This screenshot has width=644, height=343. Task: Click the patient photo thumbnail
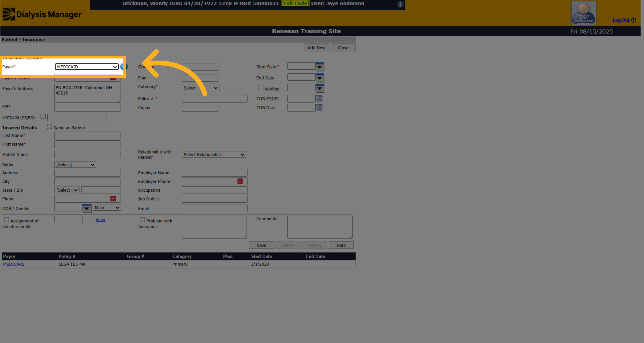point(584,13)
